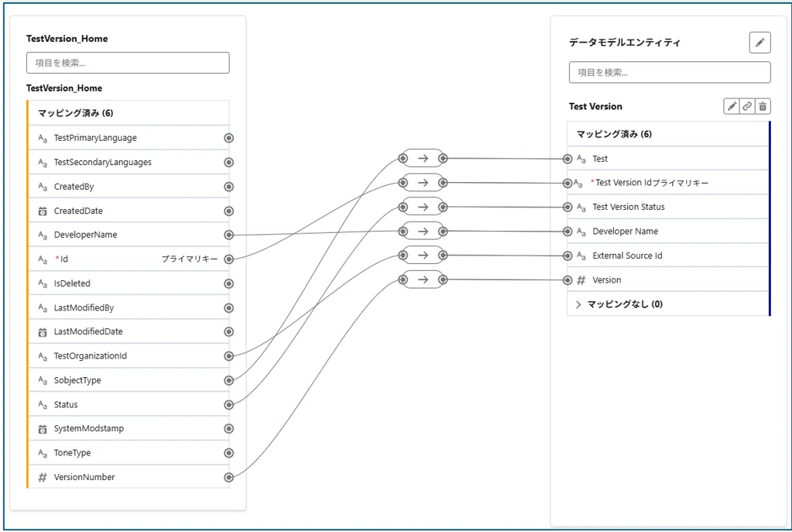Focus the データモデルエンティティ field search box
The width and height of the screenshot is (792, 532).
click(x=670, y=72)
